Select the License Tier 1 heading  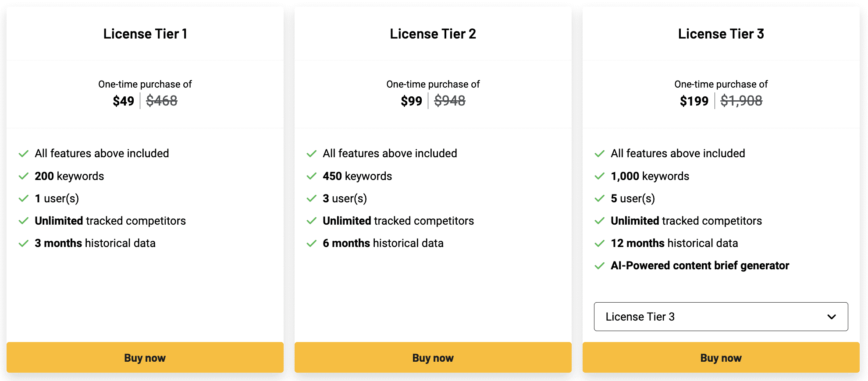pos(145,34)
